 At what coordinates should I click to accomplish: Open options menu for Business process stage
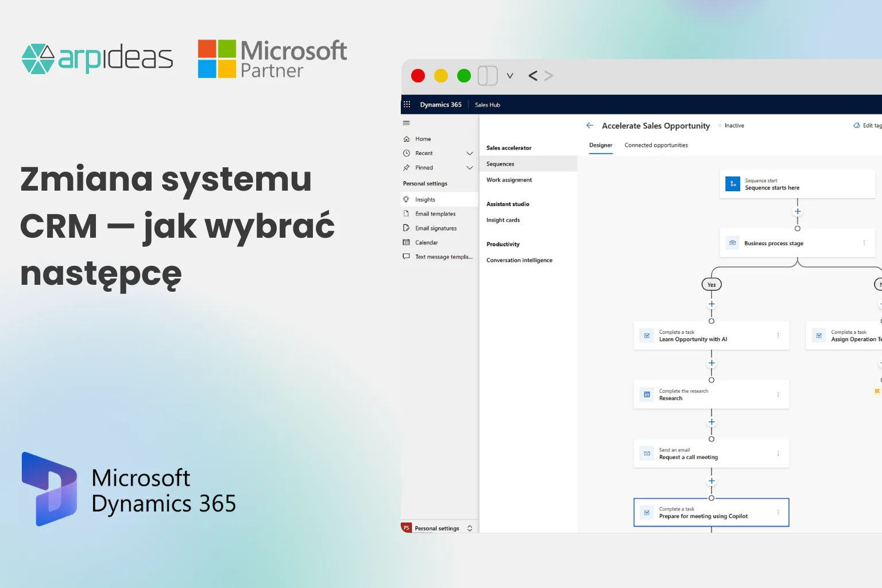[864, 243]
